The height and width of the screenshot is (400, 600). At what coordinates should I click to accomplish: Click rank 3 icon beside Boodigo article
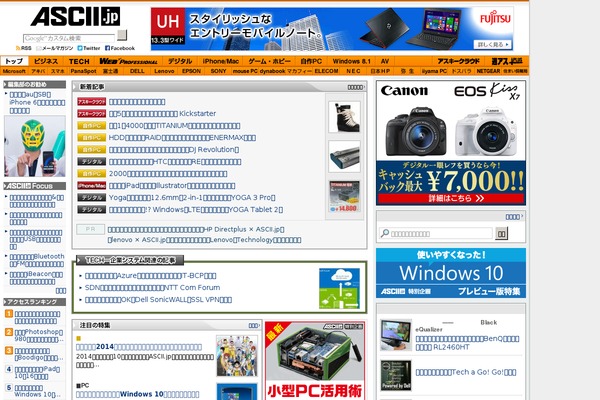tap(9, 351)
